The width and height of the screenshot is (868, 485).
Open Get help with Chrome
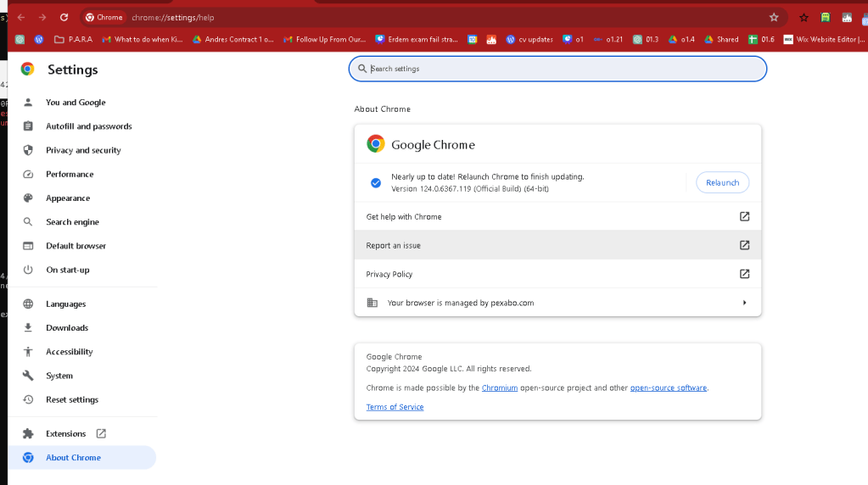pos(557,217)
